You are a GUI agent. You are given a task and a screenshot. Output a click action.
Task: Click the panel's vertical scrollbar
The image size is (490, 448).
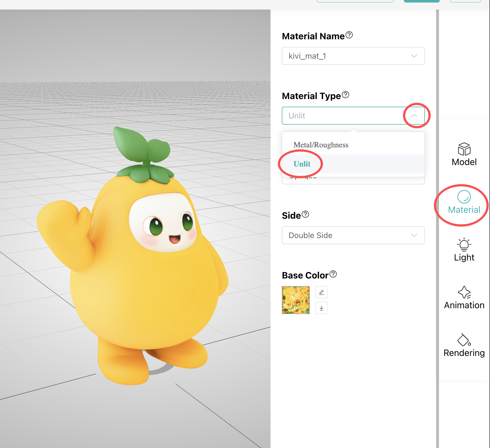coord(437,225)
